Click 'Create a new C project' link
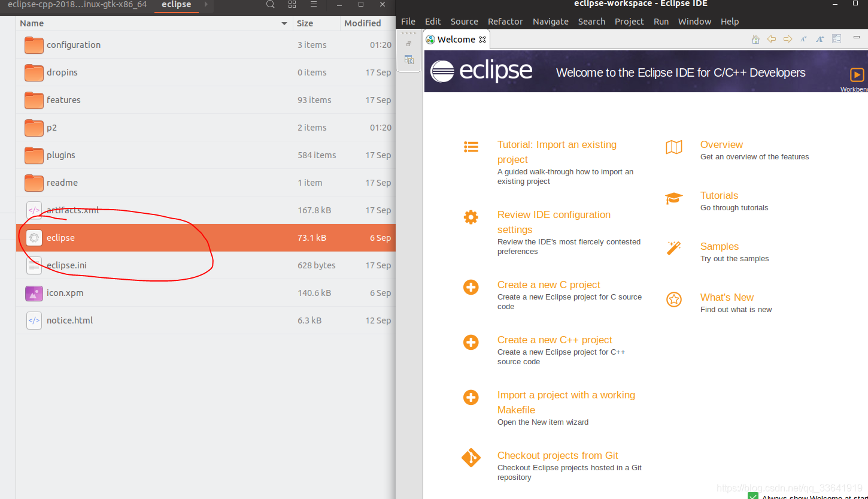Screen dimensions: 868x499 pos(548,285)
